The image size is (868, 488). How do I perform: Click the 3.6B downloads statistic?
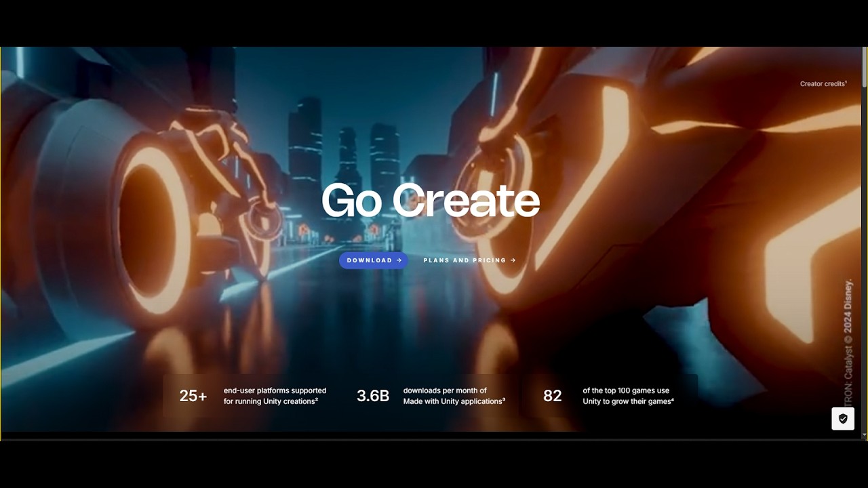pos(373,396)
